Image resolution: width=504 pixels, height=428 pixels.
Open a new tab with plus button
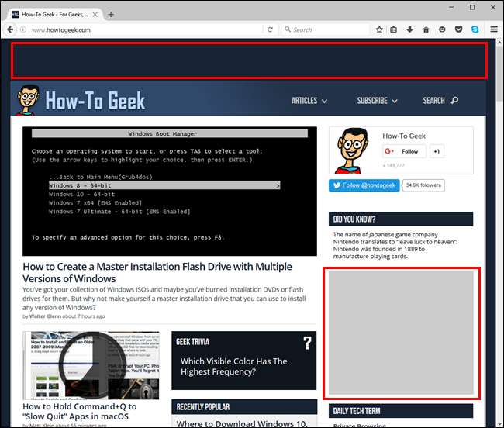(x=111, y=14)
